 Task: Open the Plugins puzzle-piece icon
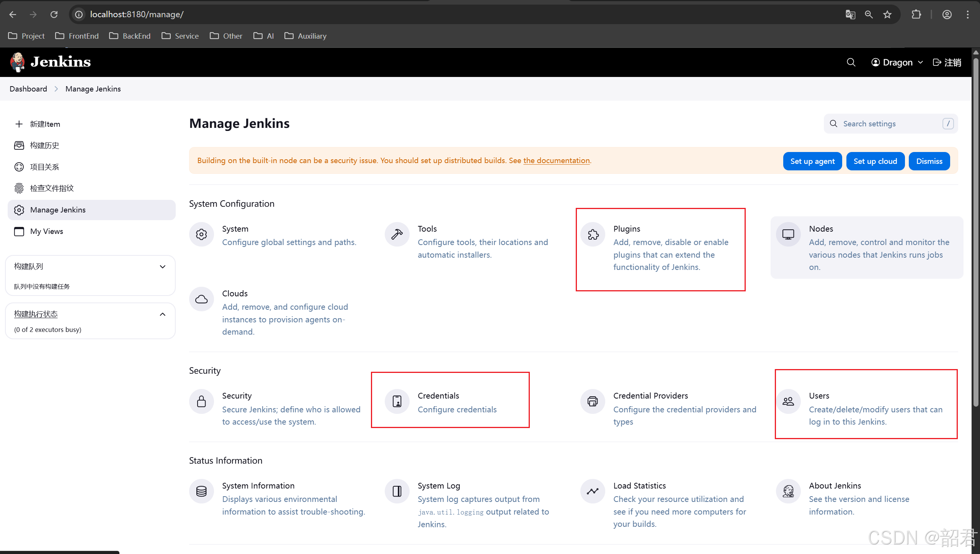coord(593,234)
